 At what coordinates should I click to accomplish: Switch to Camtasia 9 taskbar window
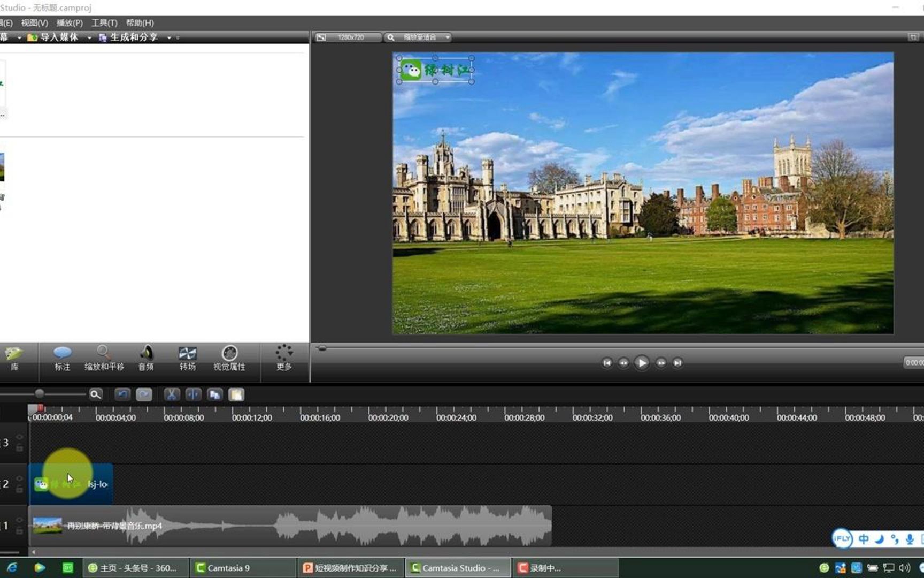tap(243, 568)
